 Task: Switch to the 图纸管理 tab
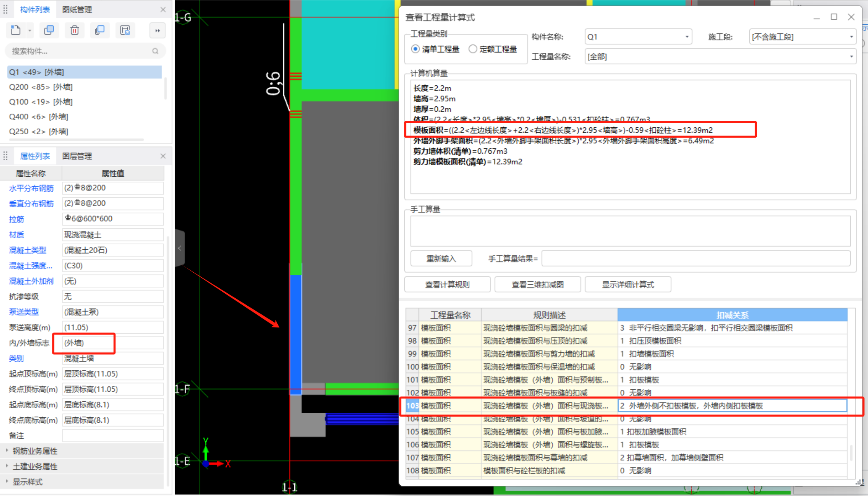click(x=77, y=9)
